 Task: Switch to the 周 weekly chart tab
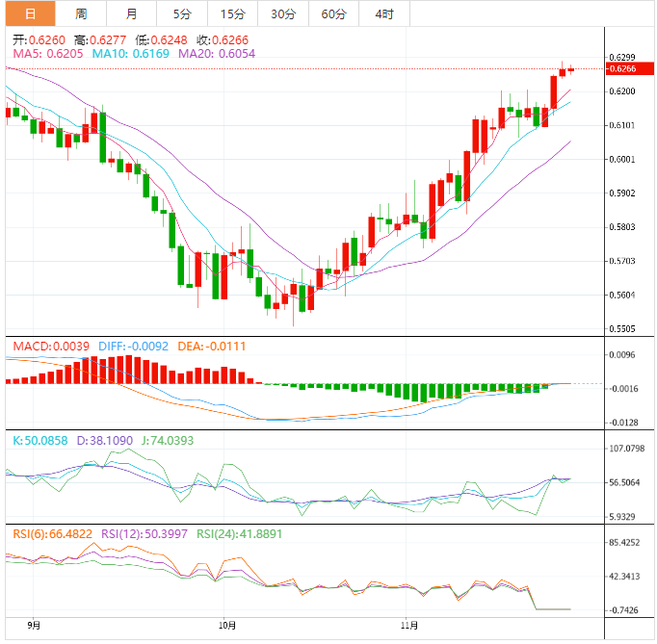81,13
